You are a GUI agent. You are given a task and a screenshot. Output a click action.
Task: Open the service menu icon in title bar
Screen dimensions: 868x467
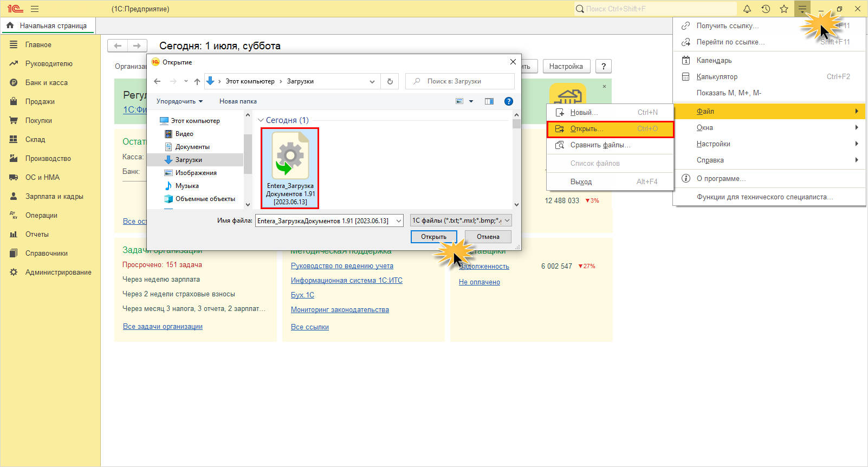[x=802, y=9]
